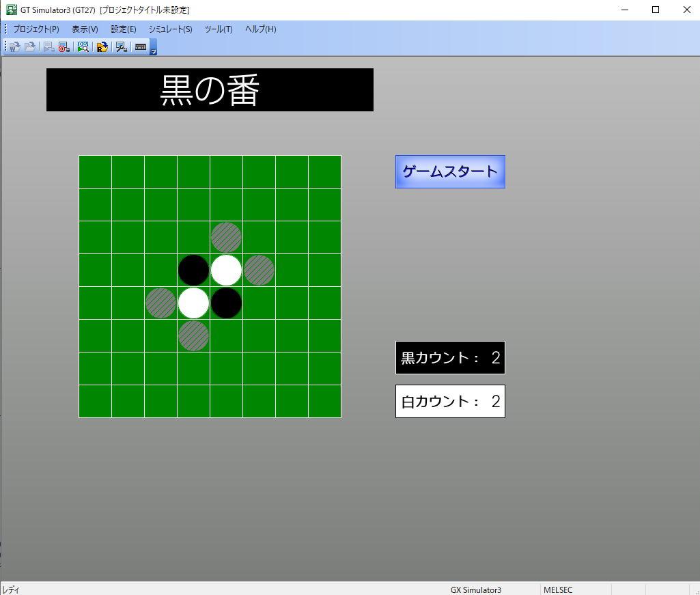Open the software keyboard toolbar icon
Screen dimensions: 700x595
141,46
